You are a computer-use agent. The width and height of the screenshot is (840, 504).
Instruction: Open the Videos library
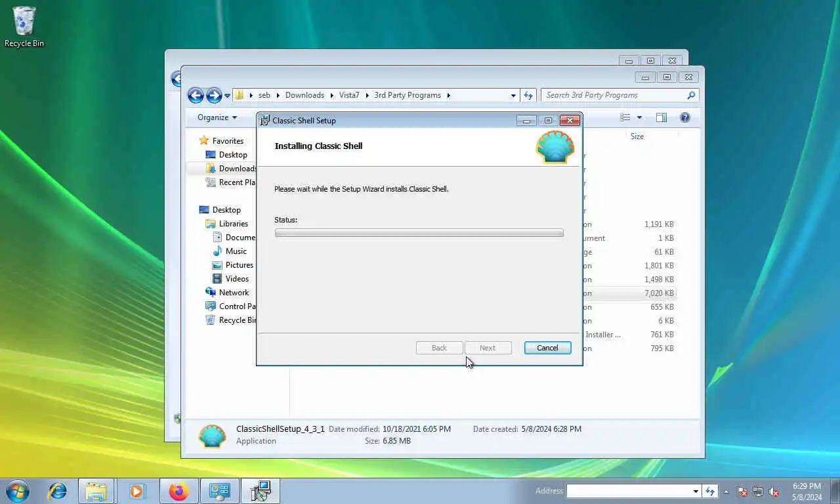tap(230, 279)
